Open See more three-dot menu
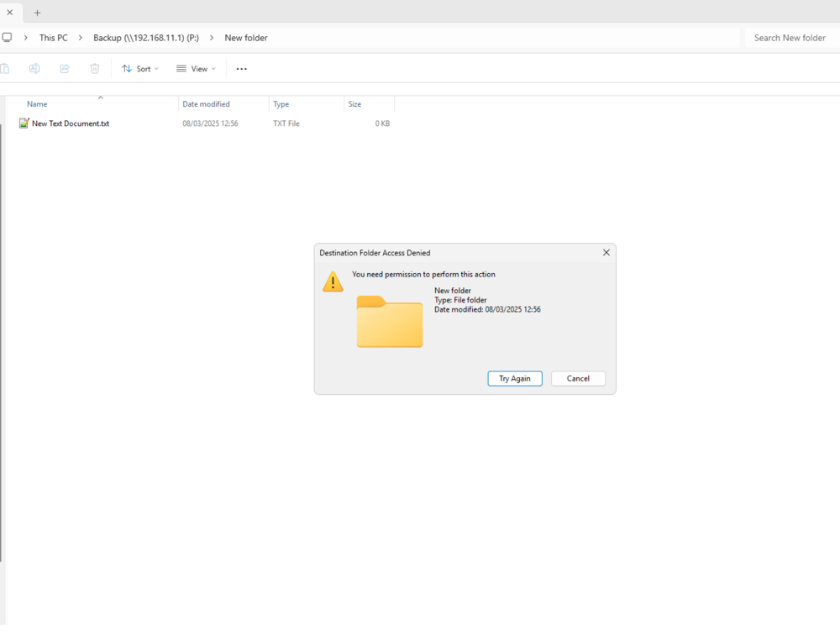 [x=242, y=69]
